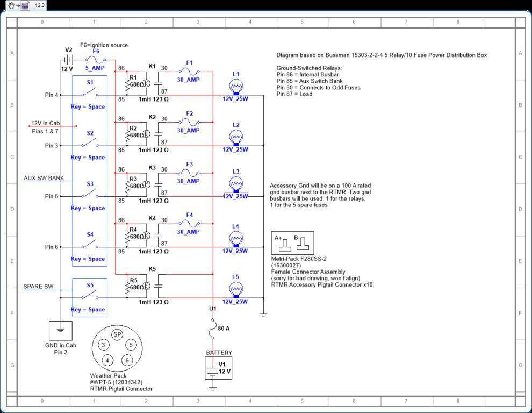532x413 pixels.
Task: Click pin 5 circle on Weather Pack connector
Action: tap(131, 345)
